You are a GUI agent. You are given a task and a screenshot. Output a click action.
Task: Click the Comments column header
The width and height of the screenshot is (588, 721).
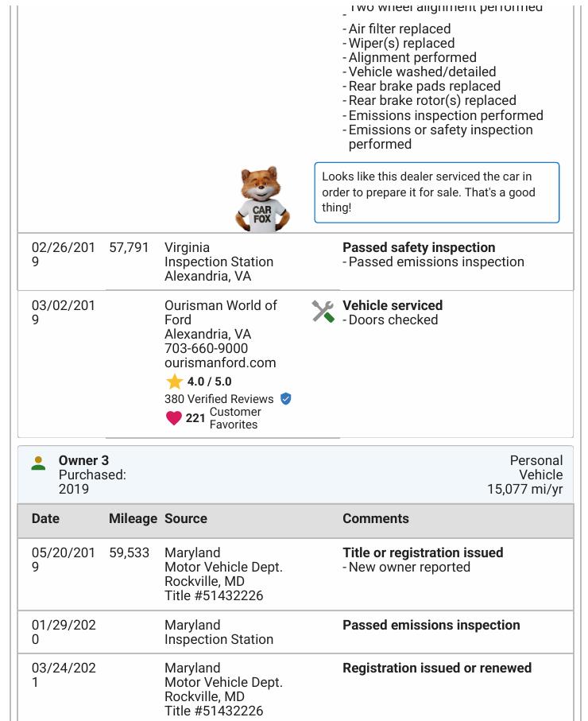coord(376,518)
